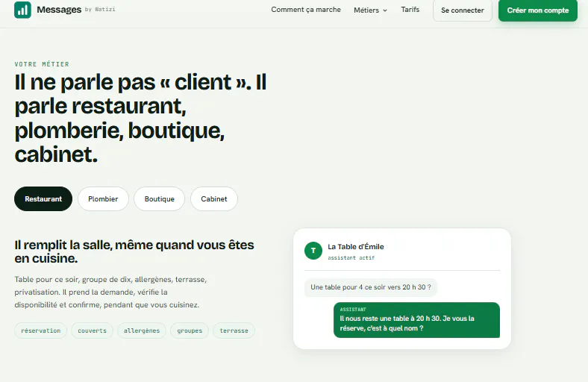Click the green Messages logo icon
This screenshot has height=382, width=588.
click(x=22, y=10)
